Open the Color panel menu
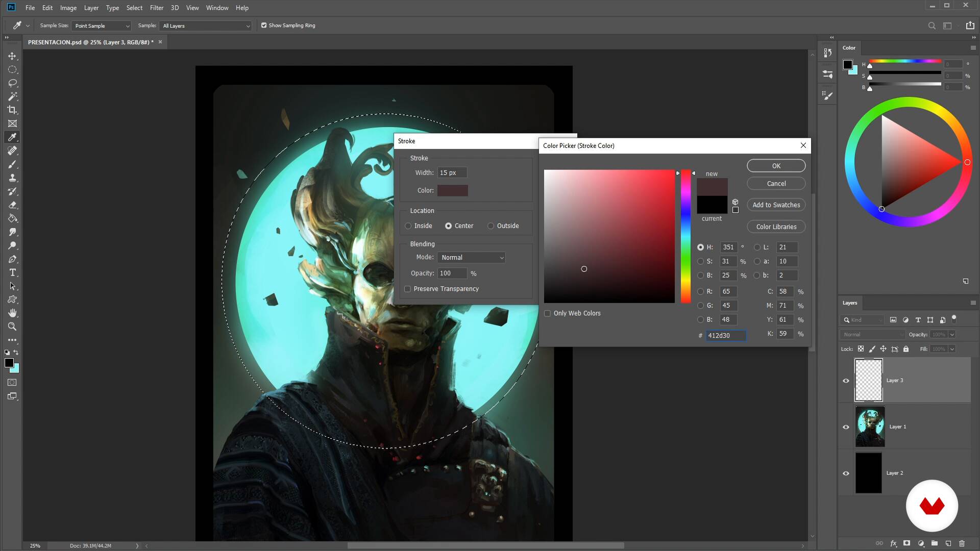Screen dimensions: 980x551 click(973, 47)
